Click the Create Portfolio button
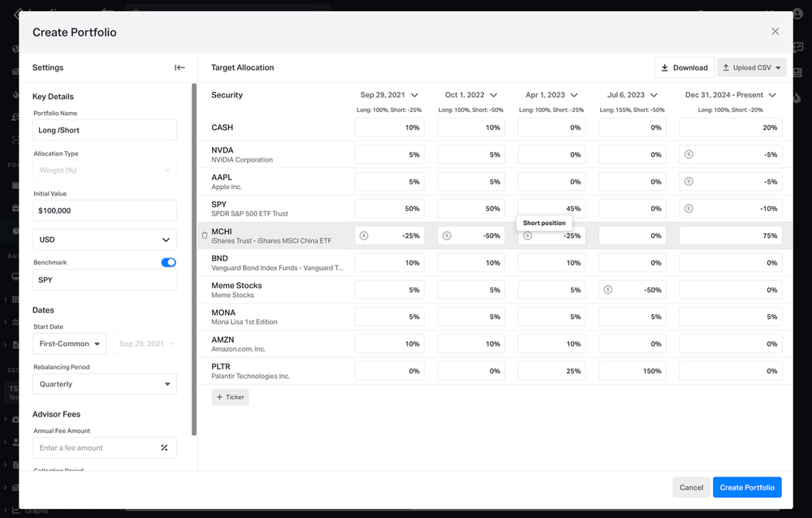Screen dimensions: 812x518 pyautogui.click(x=747, y=487)
